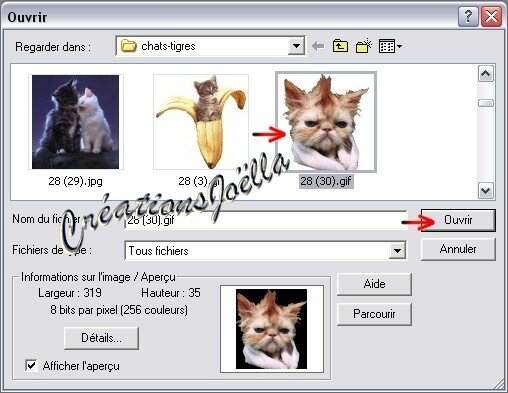This screenshot has height=393, width=508.
Task: Click the Détails... button
Action: [x=101, y=338]
